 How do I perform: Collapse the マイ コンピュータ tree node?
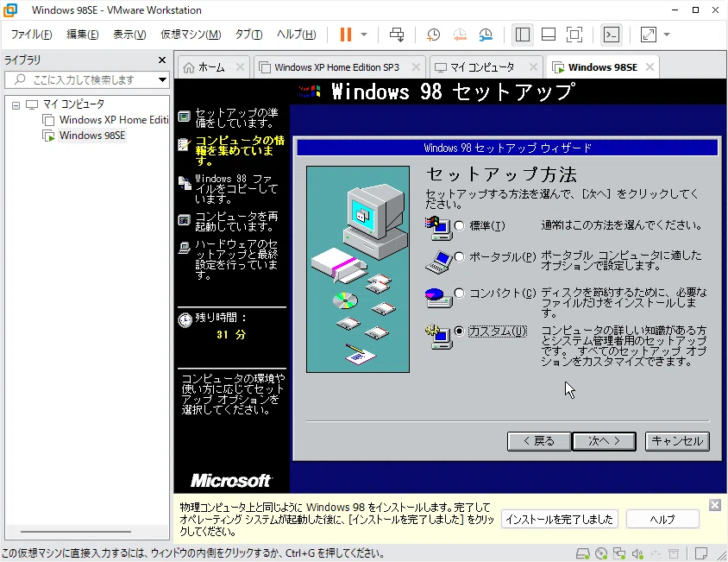16,105
